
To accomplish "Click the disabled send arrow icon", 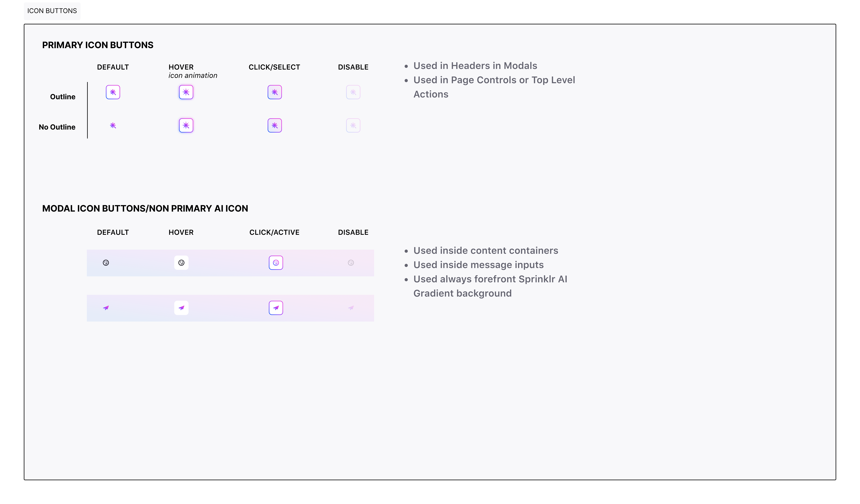I will (351, 308).
